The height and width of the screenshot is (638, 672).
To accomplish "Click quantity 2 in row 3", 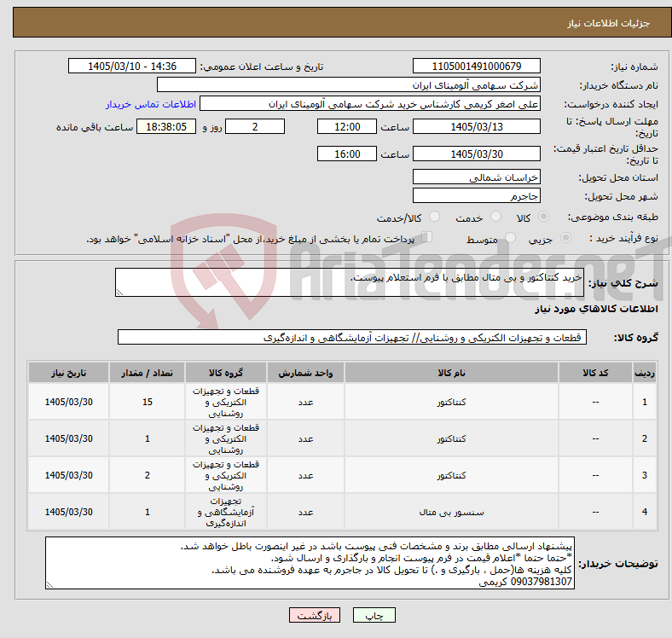I will pyautogui.click(x=148, y=475).
